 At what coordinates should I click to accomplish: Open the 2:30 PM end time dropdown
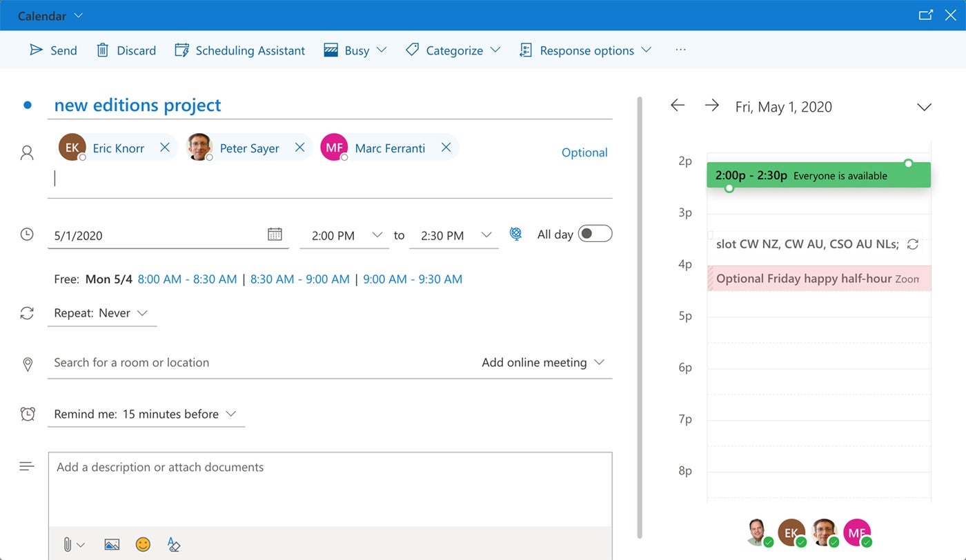[x=453, y=235]
